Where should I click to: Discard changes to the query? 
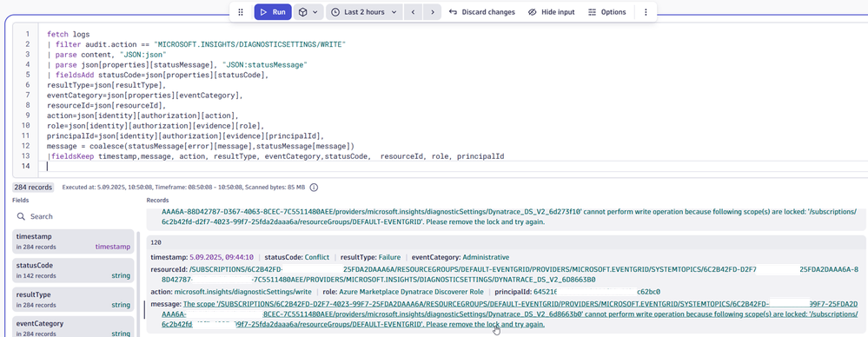click(x=481, y=12)
